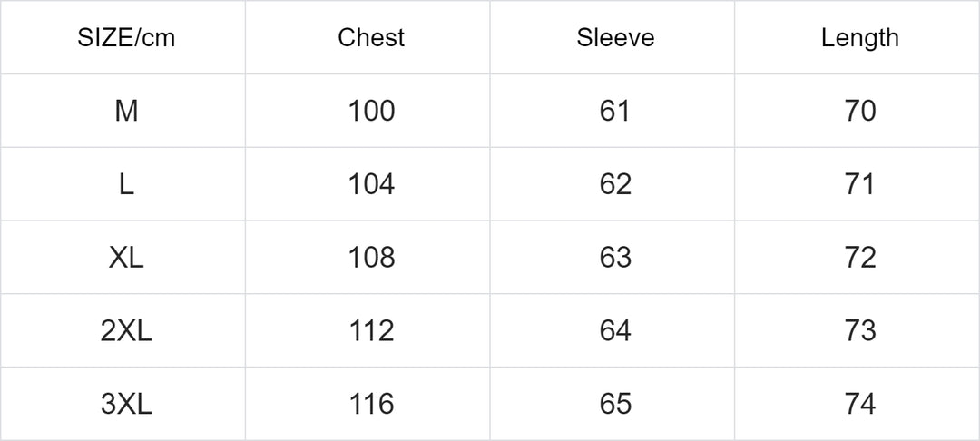Select sleeve value 65 for 3XL
This screenshot has height=441, width=980.
click(x=615, y=404)
